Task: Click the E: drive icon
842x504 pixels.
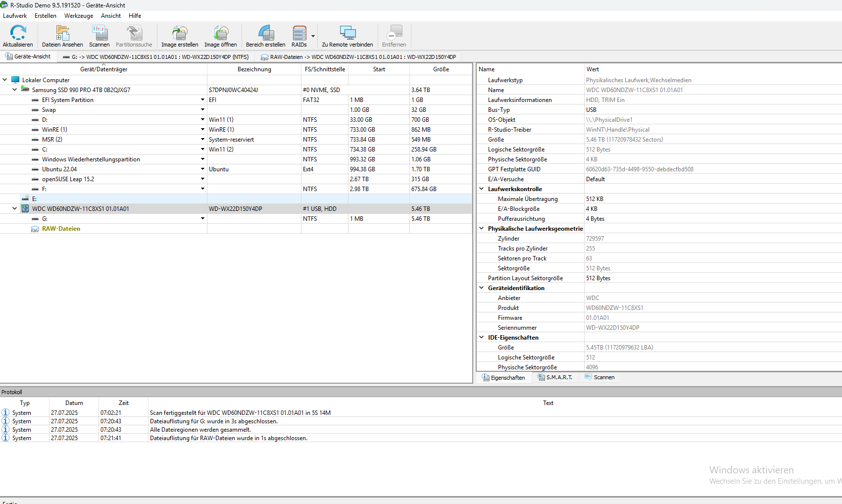Action: pos(25,199)
